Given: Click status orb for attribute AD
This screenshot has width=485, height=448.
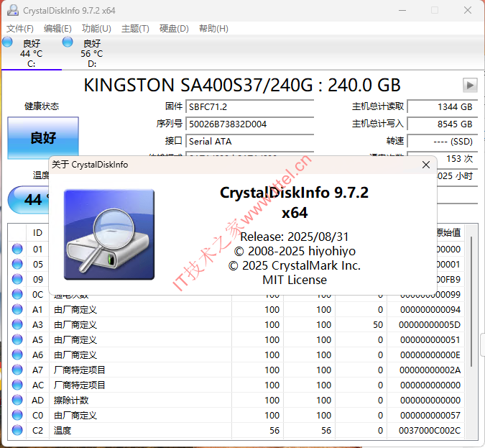Looking at the screenshot, I should tap(17, 400).
